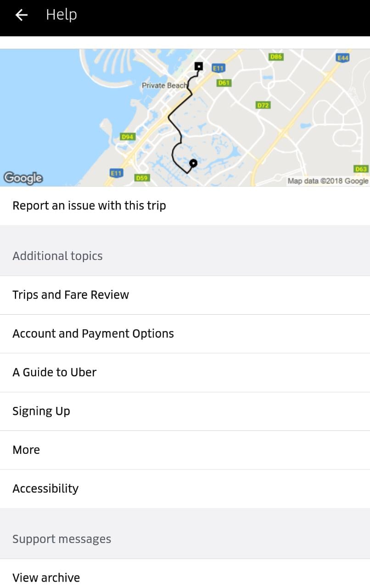Click the round trip end marker on the map
The width and height of the screenshot is (370, 588).
[193, 163]
